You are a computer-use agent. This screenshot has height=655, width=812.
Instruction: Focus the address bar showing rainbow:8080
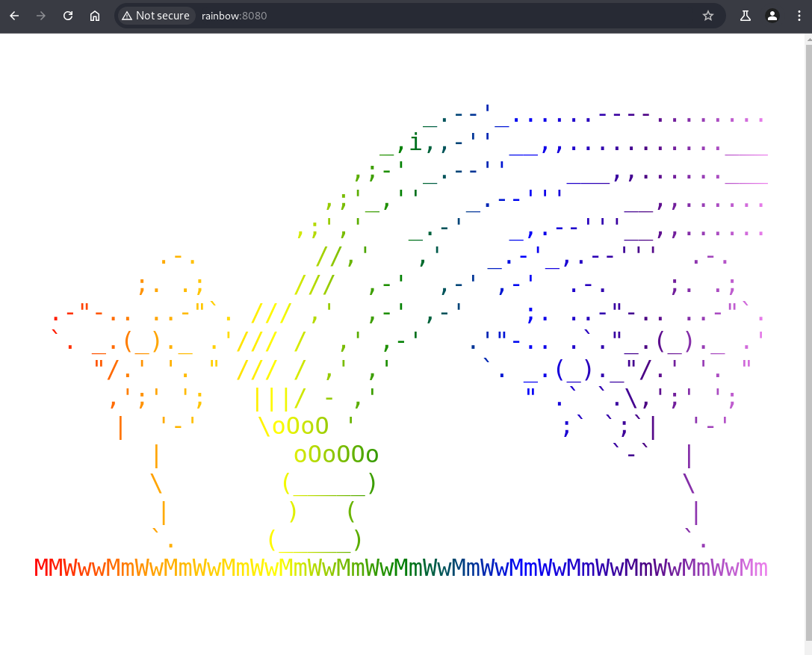(420, 16)
